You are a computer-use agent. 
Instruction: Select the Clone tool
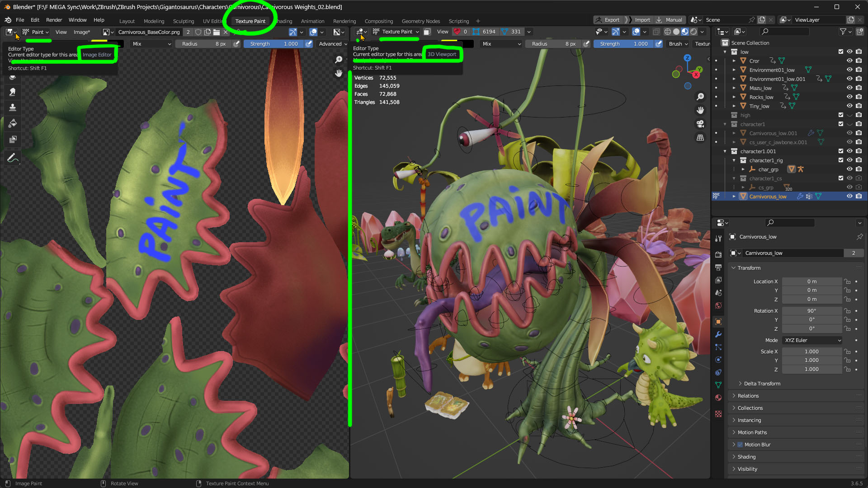12,107
